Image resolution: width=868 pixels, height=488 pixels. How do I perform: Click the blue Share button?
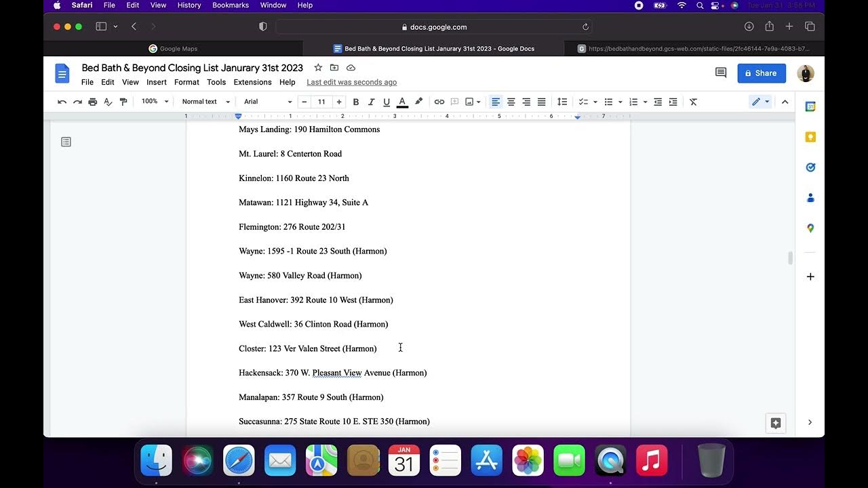pyautogui.click(x=762, y=73)
